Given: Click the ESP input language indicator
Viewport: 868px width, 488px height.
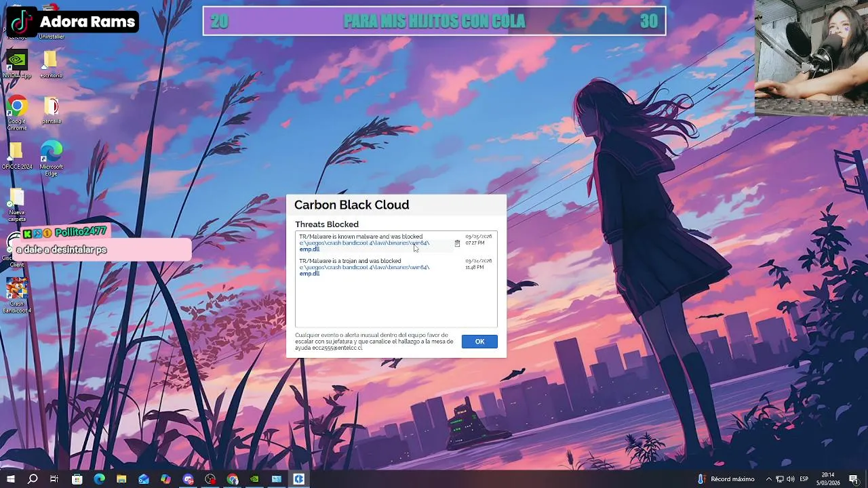Looking at the screenshot, I should click(804, 479).
